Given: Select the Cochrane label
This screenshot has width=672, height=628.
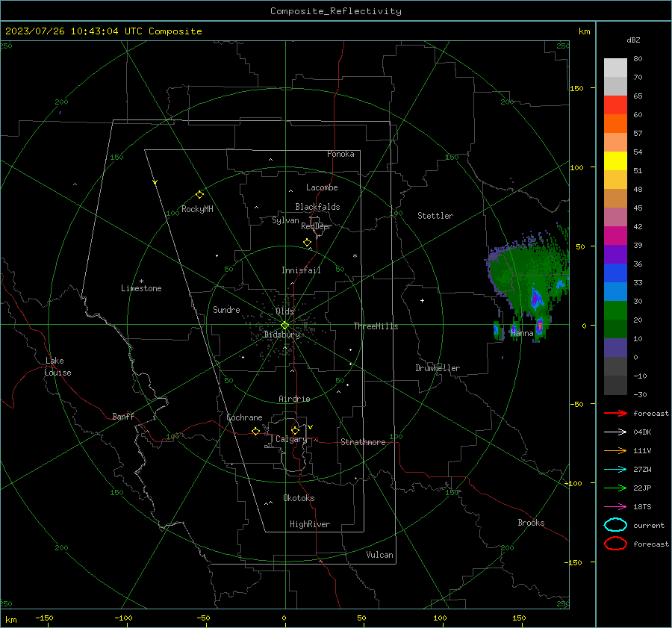Looking at the screenshot, I should click(244, 417).
